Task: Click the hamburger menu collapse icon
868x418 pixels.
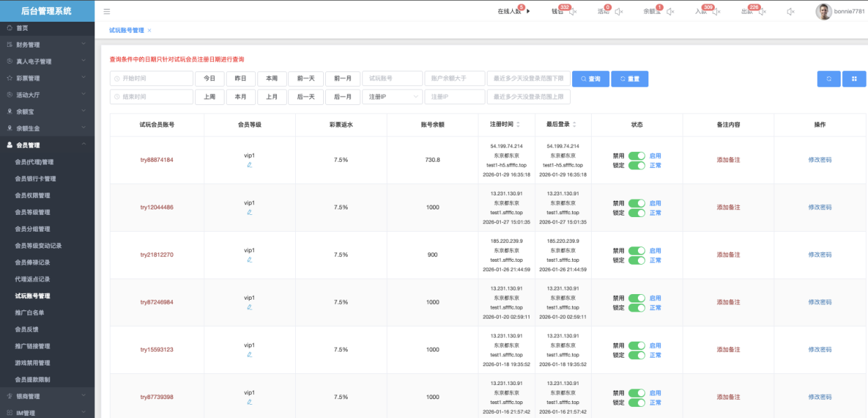Action: click(x=106, y=11)
